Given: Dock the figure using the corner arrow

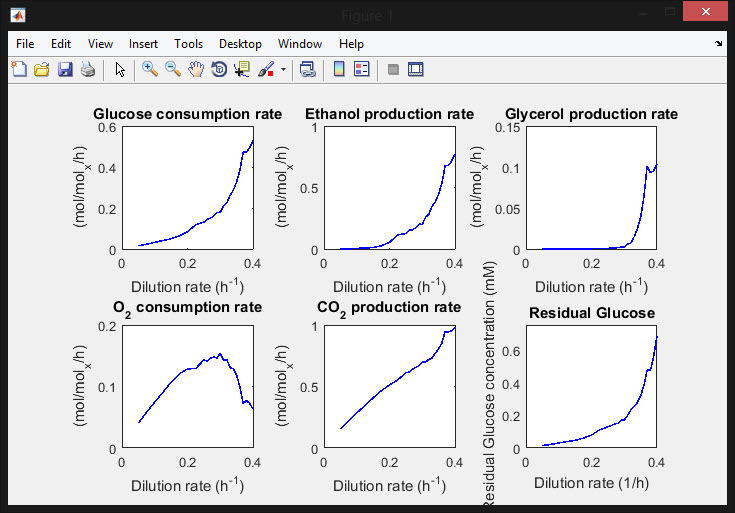Looking at the screenshot, I should click(x=718, y=44).
